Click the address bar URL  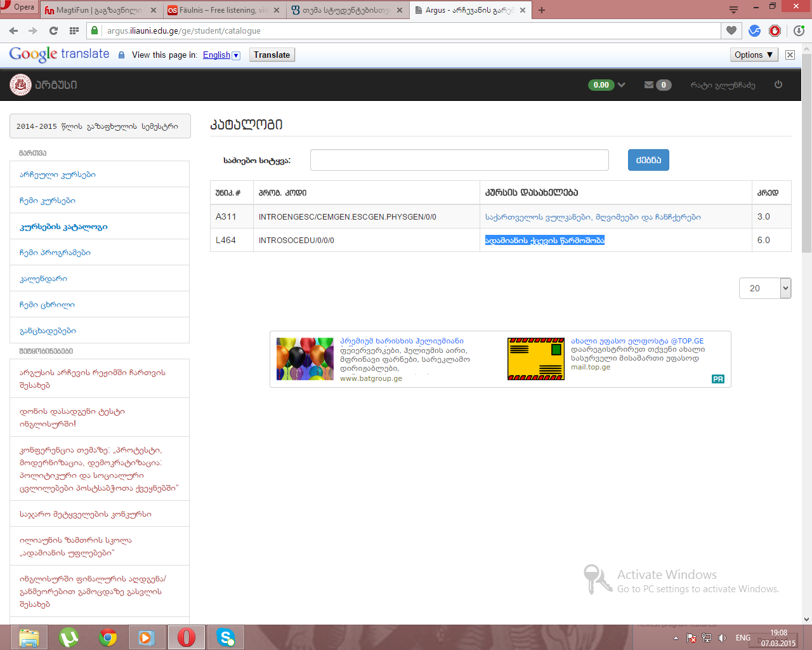coord(184,30)
